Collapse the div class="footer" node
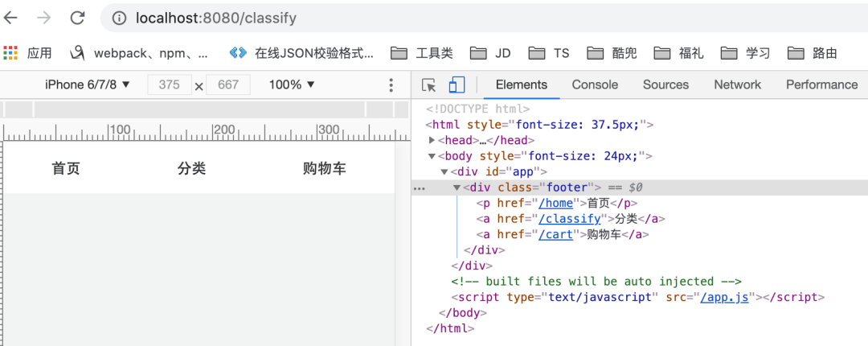The width and height of the screenshot is (868, 346). click(457, 187)
